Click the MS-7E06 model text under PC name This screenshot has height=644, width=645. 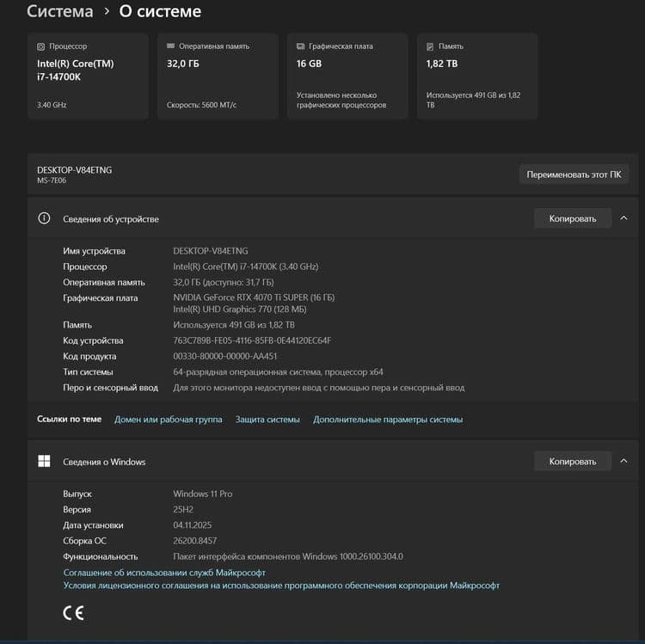(x=52, y=180)
